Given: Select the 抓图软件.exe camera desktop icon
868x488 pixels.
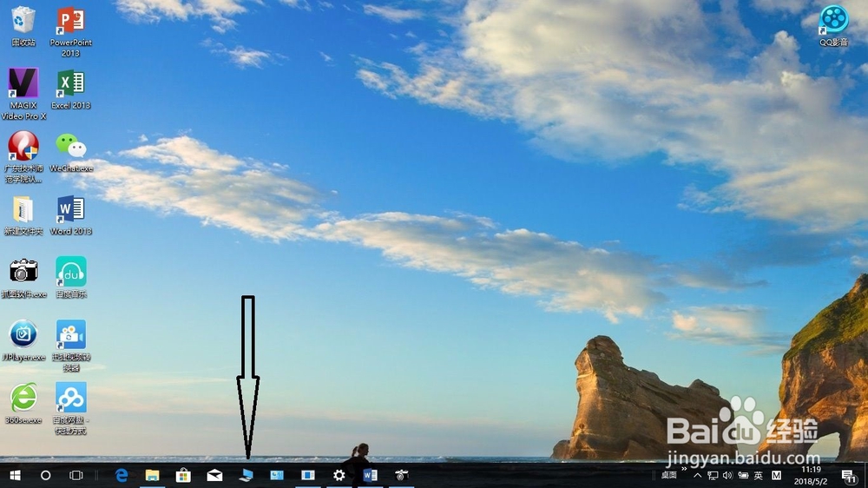Looking at the screenshot, I should [23, 279].
